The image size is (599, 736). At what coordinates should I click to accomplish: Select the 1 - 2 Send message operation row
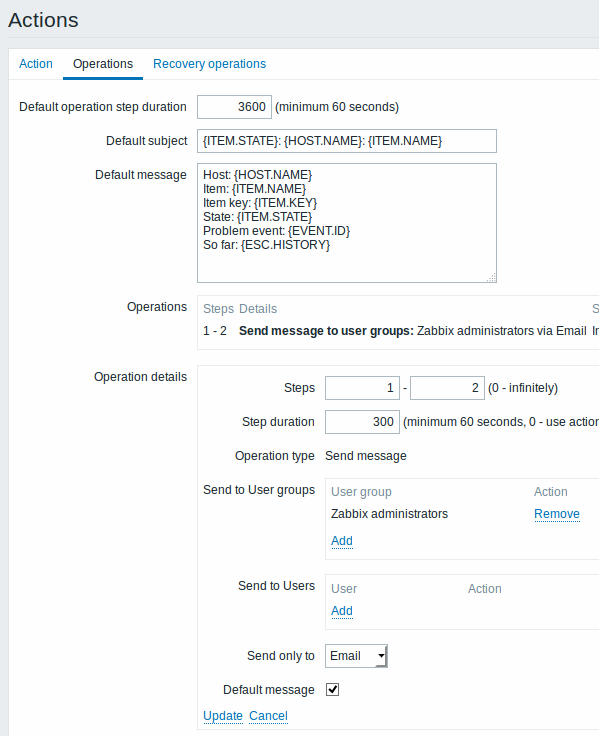(x=400, y=331)
